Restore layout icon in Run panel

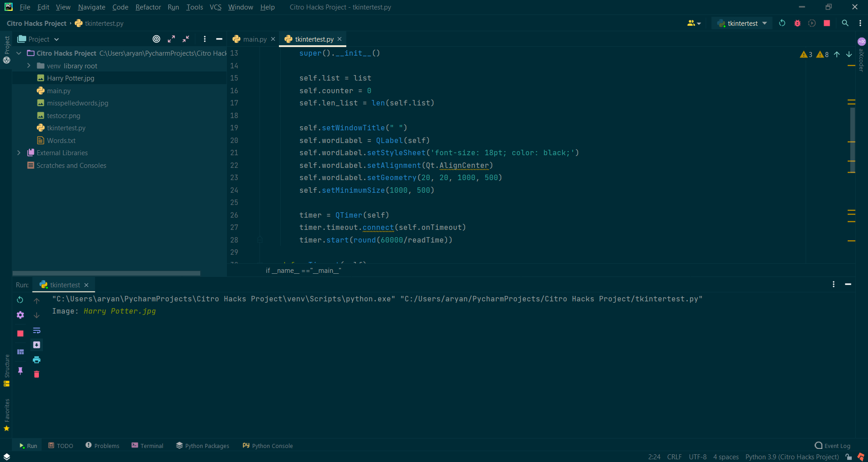coord(20,352)
